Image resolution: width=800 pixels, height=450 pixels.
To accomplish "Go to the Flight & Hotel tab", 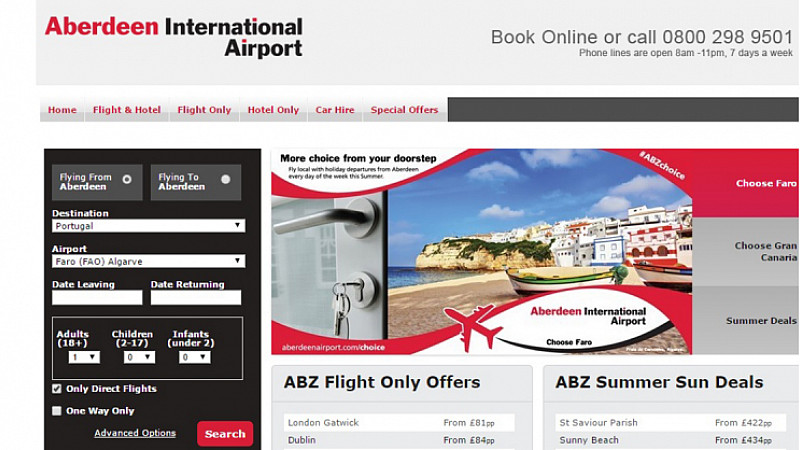I will tap(127, 110).
